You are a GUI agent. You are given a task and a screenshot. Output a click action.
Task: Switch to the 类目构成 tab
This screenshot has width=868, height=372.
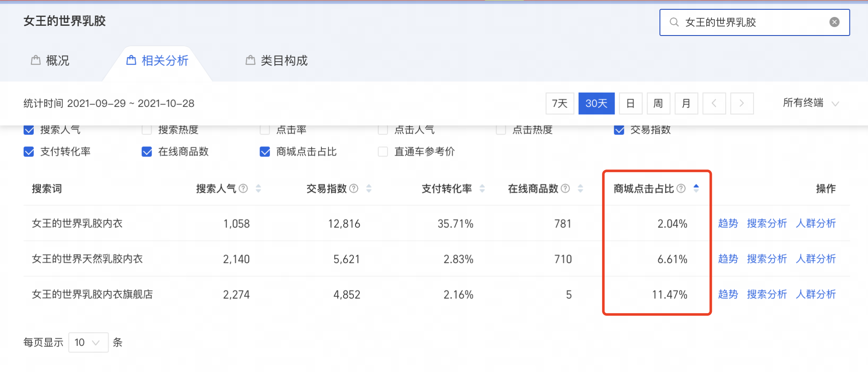point(277,61)
